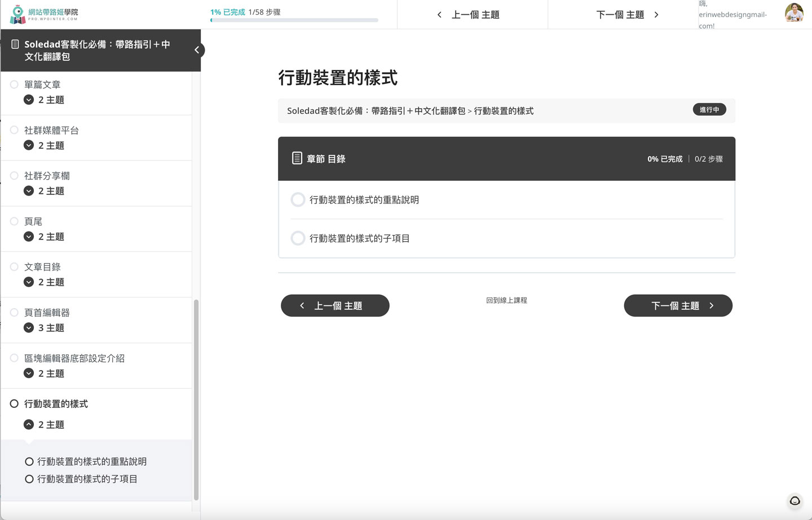Open sidebar topic 行動裝置的樣式的重點說明
812x520 pixels.
[x=92, y=461]
